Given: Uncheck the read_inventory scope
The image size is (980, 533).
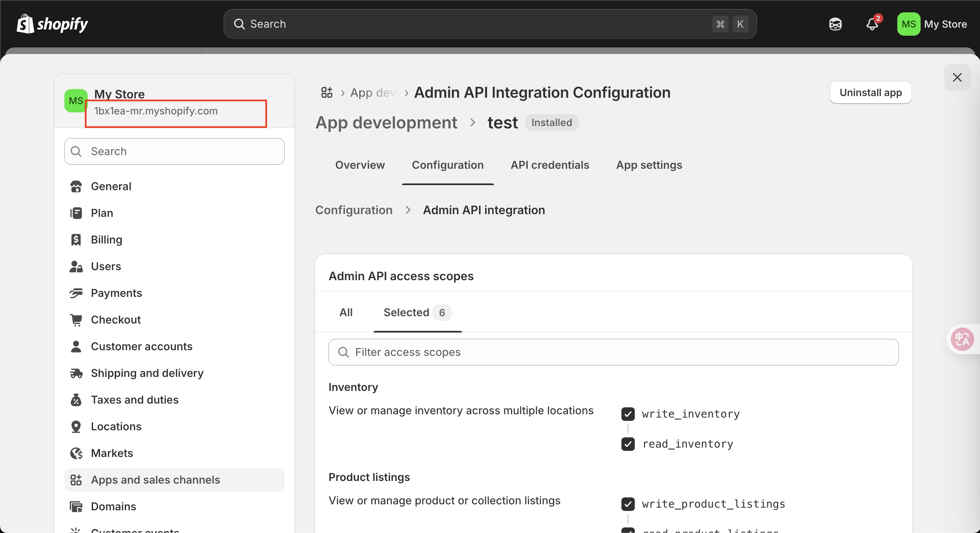Looking at the screenshot, I should (628, 444).
